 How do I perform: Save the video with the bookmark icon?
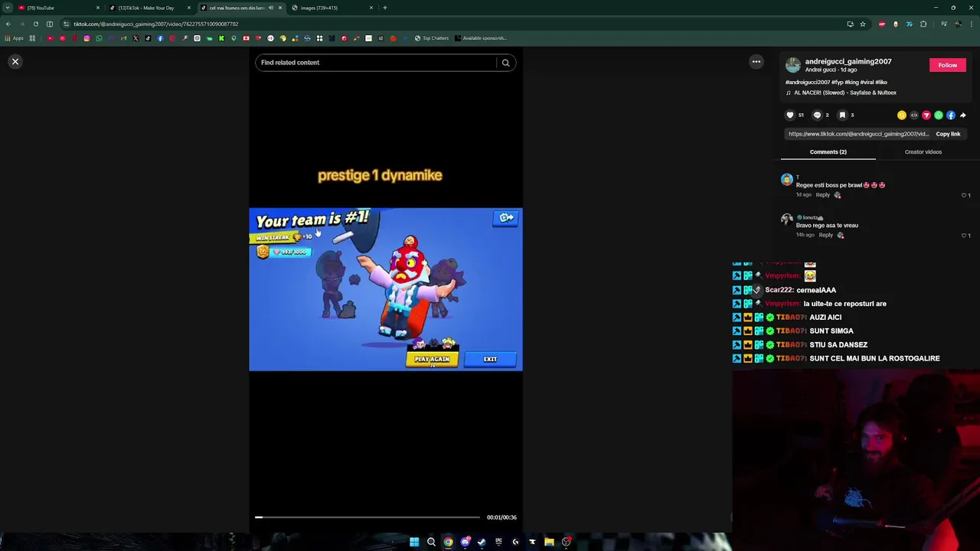click(842, 115)
